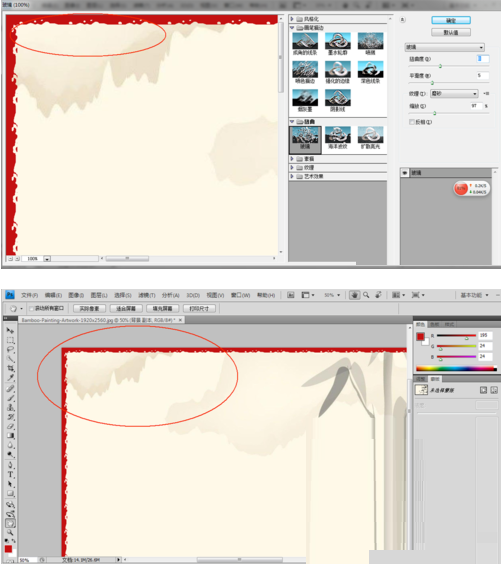Click the 实际像素 button
The image size is (501, 564).
89,309
